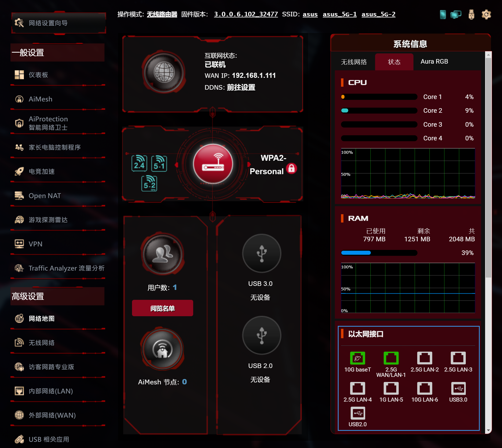Screen dimensions: 502x448
Task: Click the USB2.0 port status icon
Action: (358, 413)
